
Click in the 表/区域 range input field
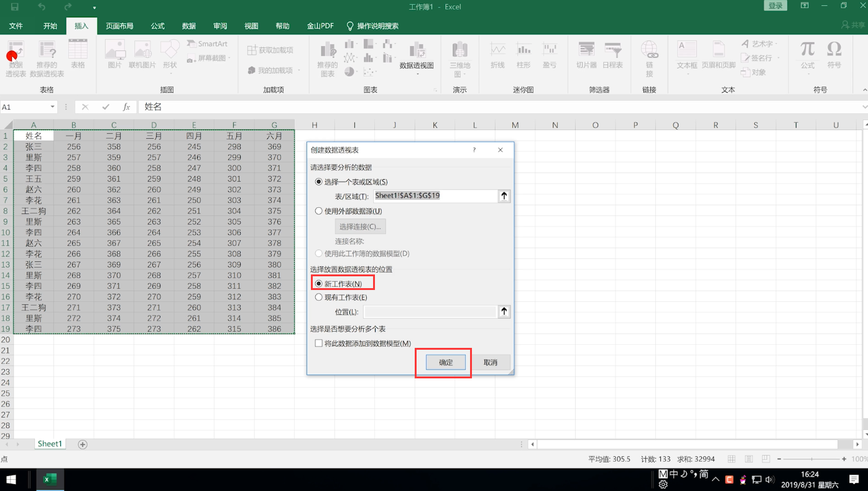pos(435,196)
